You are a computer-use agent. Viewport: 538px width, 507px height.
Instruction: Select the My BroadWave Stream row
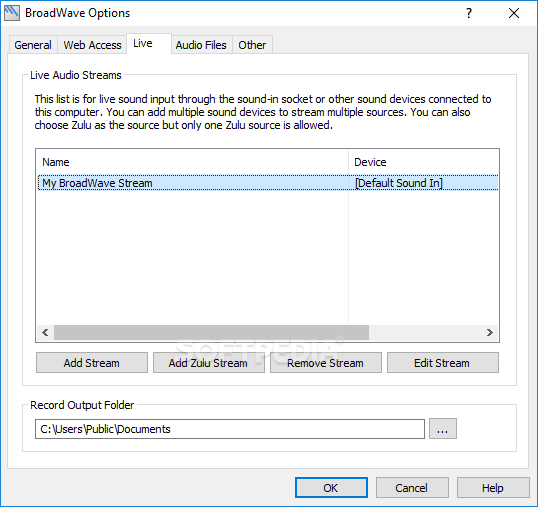pos(268,183)
